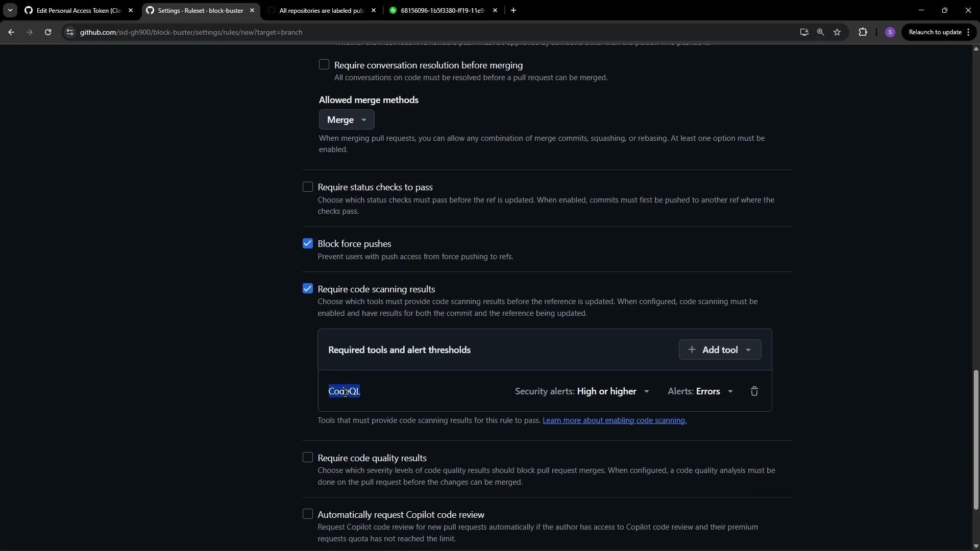Enable Require status checks to pass
980x551 pixels.
click(308, 187)
